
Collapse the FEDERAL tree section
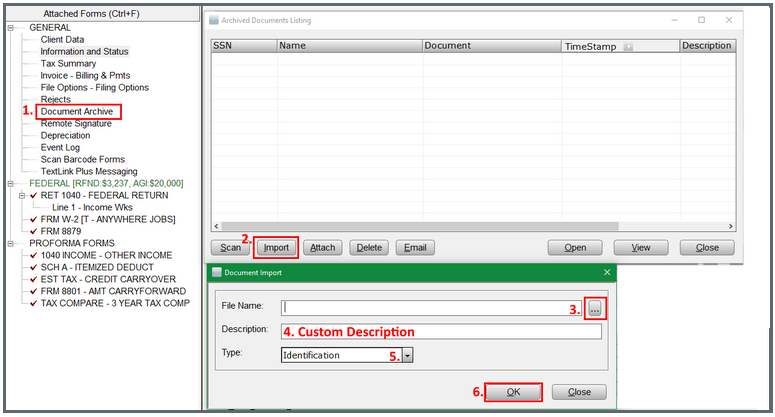10,184
